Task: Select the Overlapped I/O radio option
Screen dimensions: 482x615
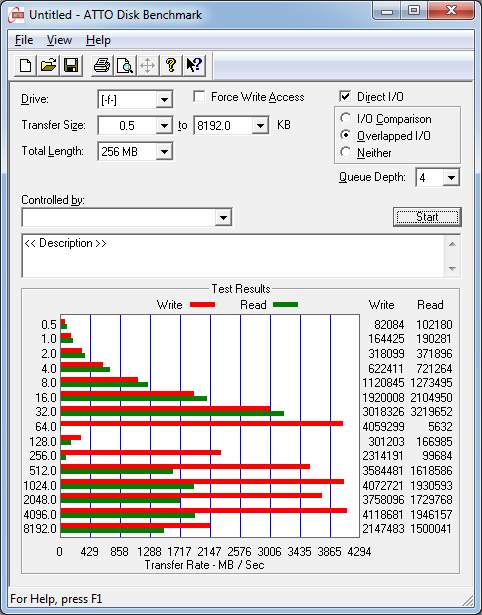Action: click(346, 135)
